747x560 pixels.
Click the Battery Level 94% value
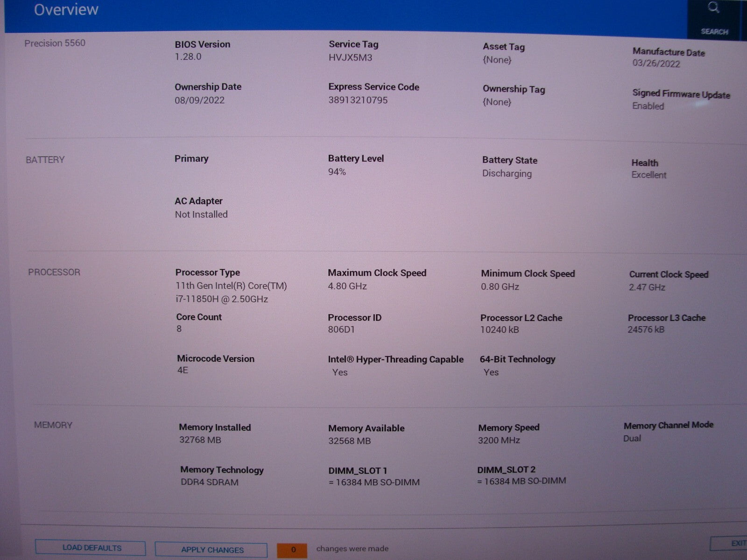pyautogui.click(x=337, y=172)
